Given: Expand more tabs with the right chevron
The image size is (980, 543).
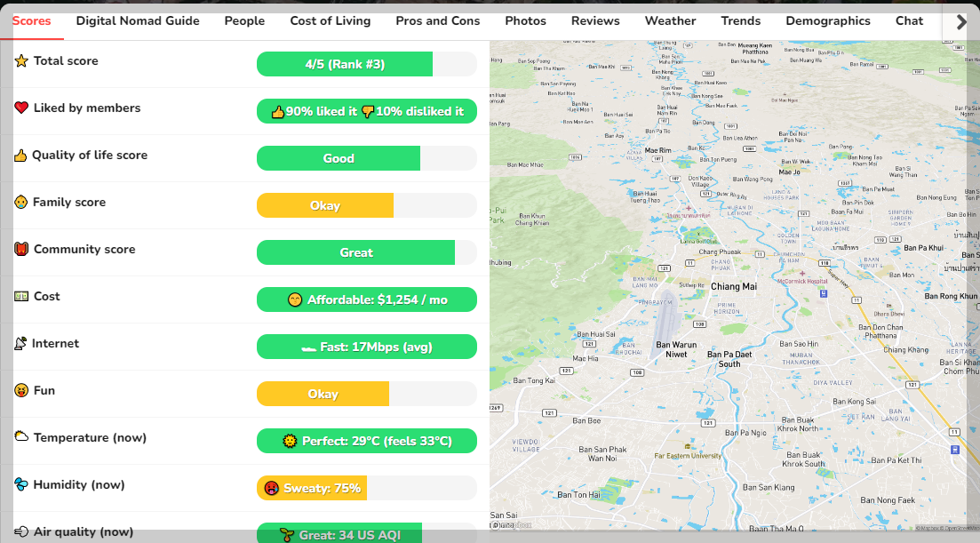Looking at the screenshot, I should (x=960, y=22).
